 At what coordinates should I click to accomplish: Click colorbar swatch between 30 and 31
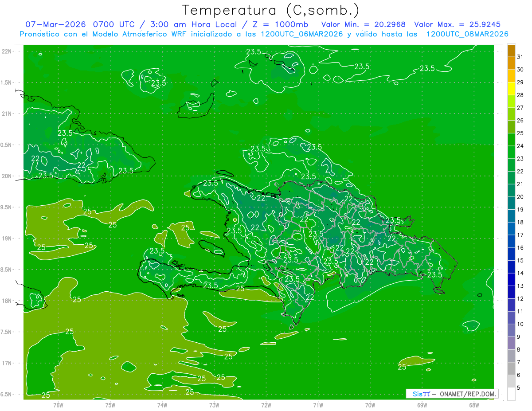tap(511, 63)
